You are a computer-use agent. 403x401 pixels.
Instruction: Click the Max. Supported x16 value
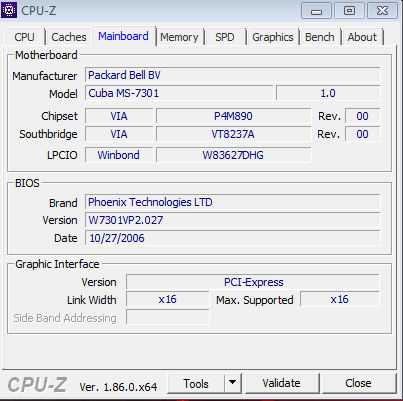click(x=340, y=299)
